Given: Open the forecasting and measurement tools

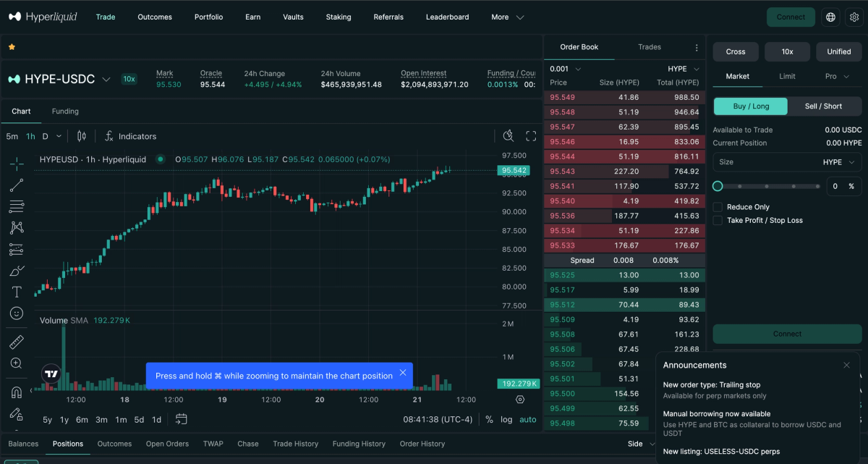Looking at the screenshot, I should tap(17, 250).
